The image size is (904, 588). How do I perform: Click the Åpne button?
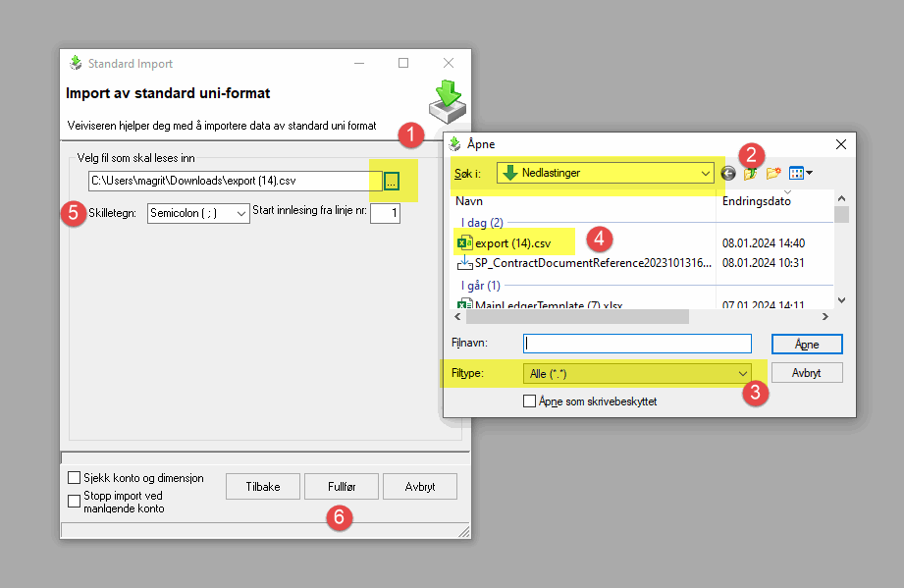click(x=806, y=345)
